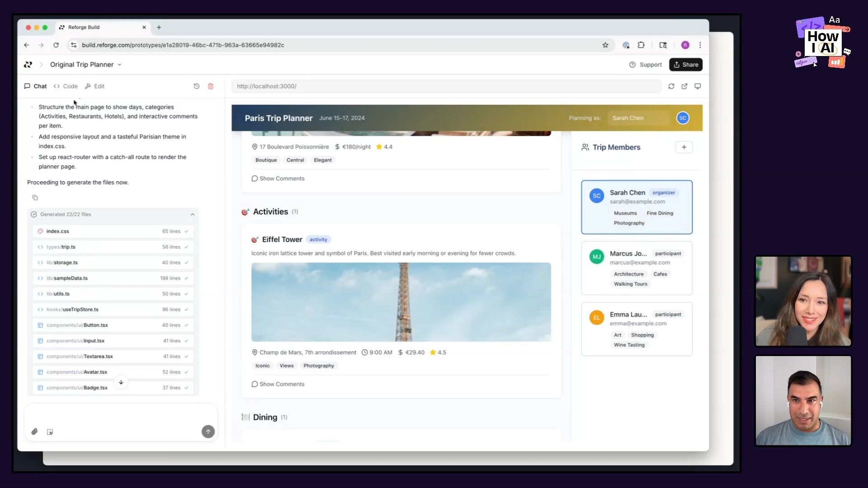868x488 pixels.
Task: Show Comments for Eiffel Tower activity
Action: (278, 384)
